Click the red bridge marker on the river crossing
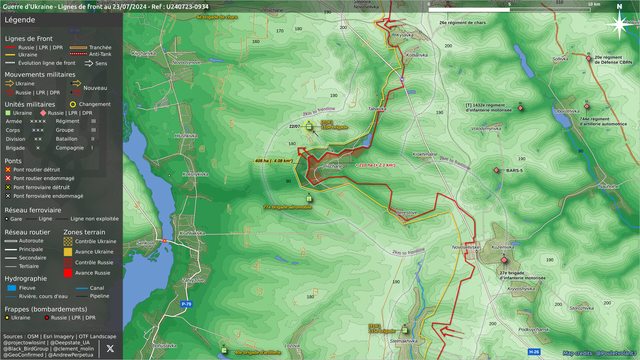 pos(165,241)
